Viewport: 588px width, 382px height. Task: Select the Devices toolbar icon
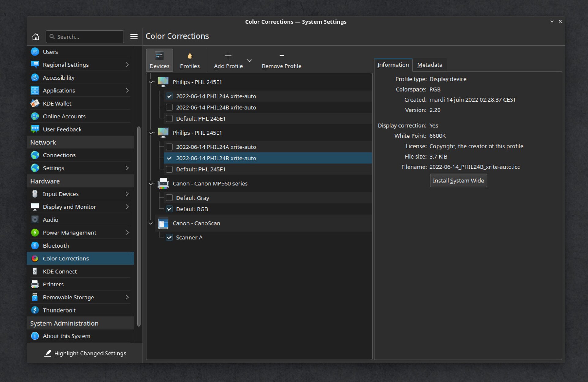point(159,56)
